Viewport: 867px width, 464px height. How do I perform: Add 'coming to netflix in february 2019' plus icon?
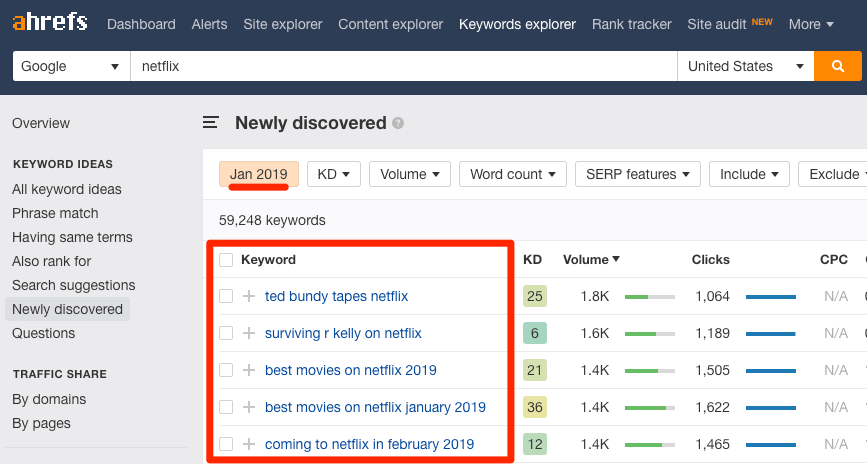tap(249, 444)
